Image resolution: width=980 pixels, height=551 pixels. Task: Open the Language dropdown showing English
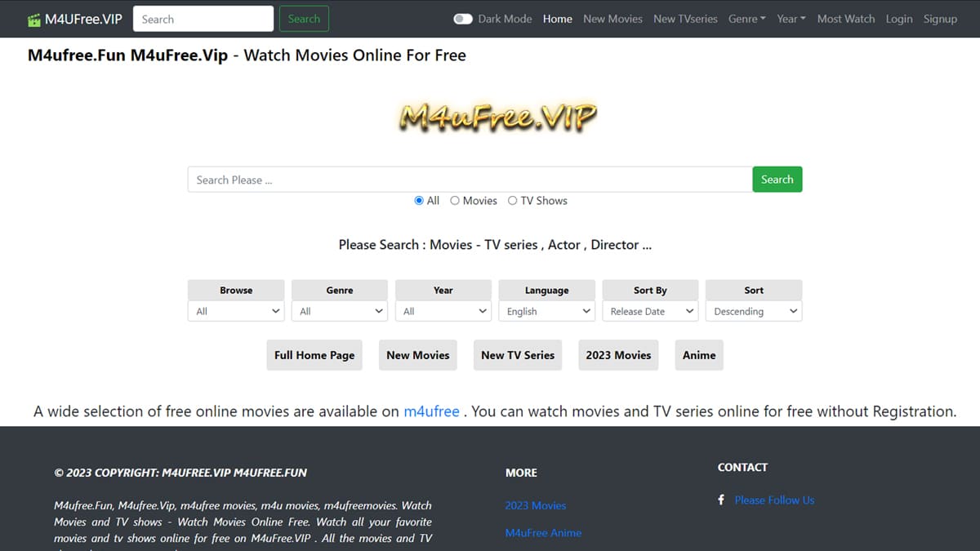pos(546,311)
